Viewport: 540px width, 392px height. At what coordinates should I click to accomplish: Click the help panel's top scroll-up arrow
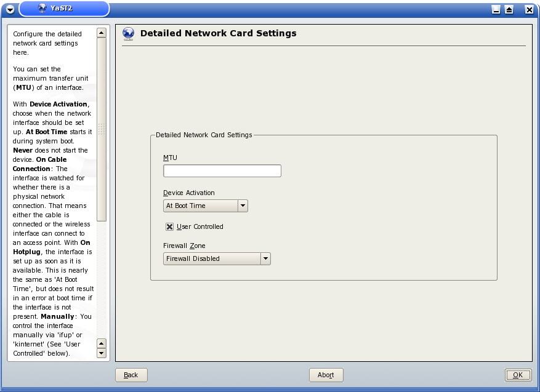[x=102, y=33]
